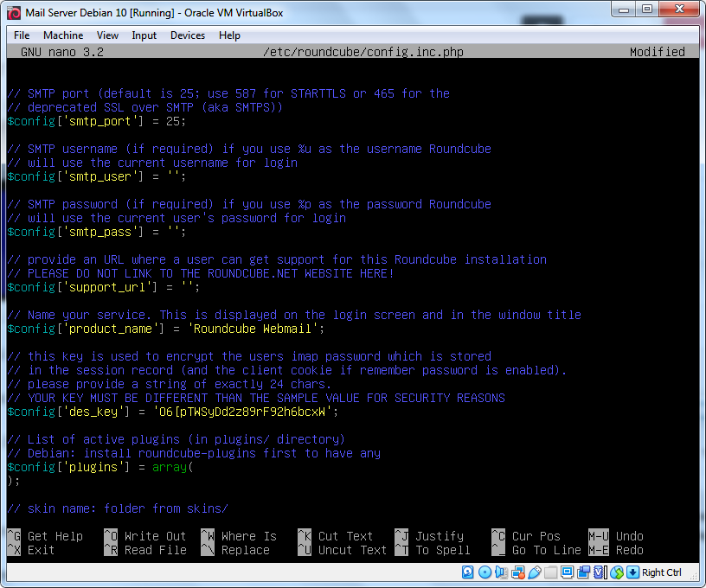Click the ^X Exit shortcut
Viewport: 706px width, 588px height.
pos(31,550)
